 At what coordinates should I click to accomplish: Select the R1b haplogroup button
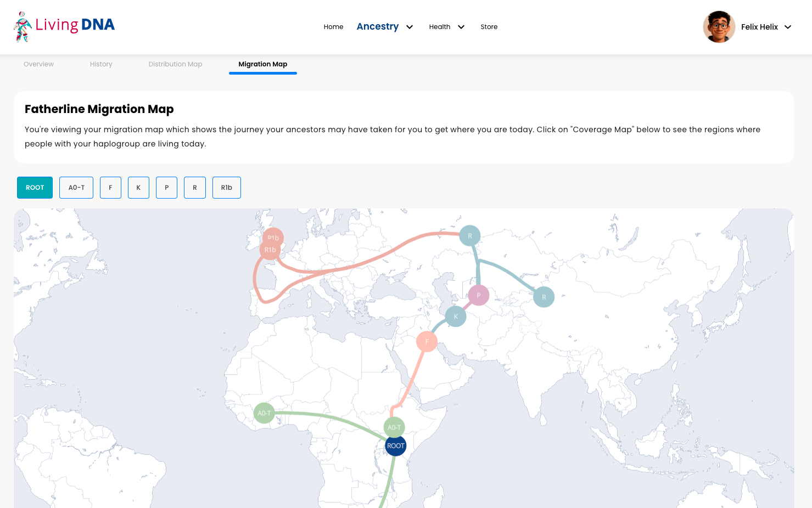[227, 188]
